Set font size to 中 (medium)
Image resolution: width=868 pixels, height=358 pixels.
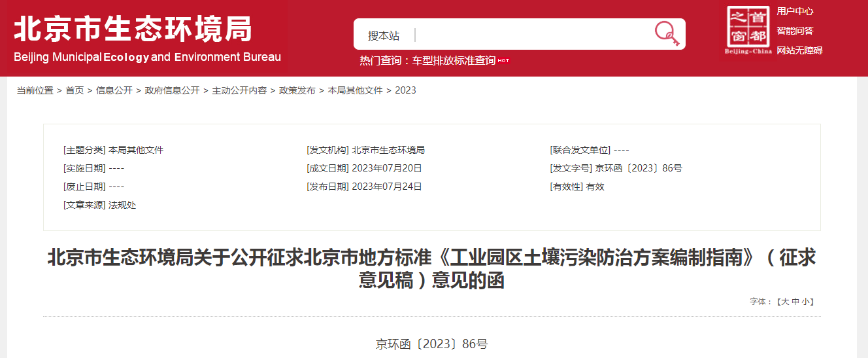[795, 302]
